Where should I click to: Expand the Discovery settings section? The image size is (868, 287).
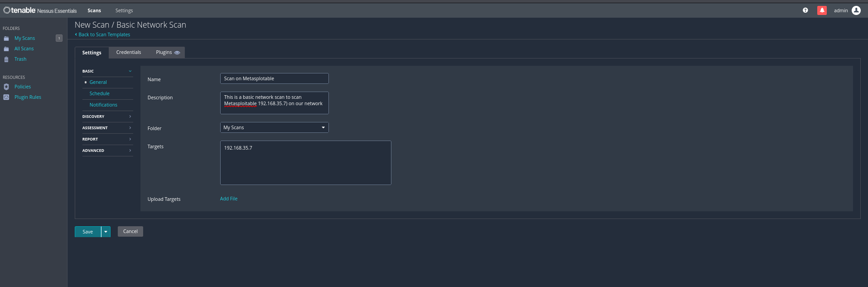(107, 117)
